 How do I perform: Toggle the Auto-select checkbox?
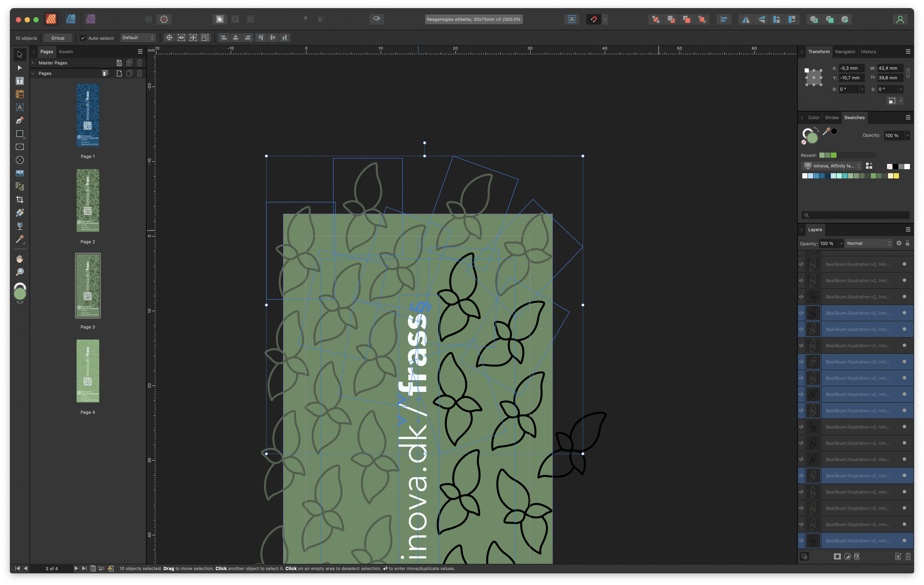83,38
